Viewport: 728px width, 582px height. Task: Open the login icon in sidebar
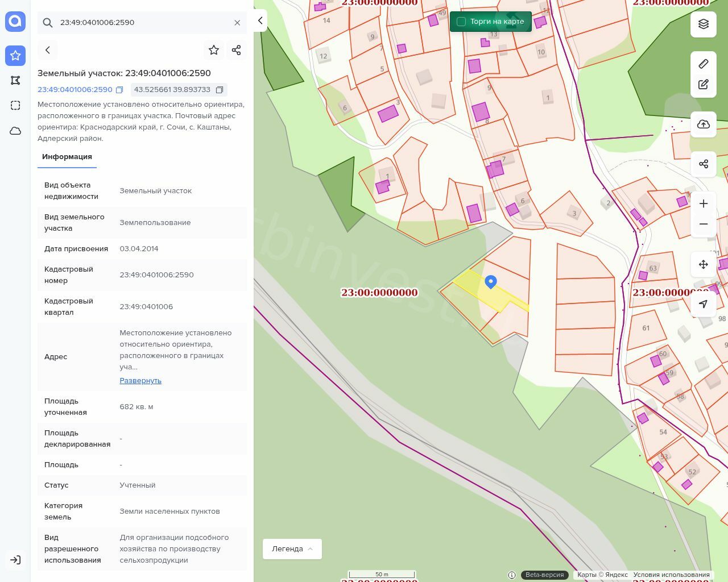point(15,560)
